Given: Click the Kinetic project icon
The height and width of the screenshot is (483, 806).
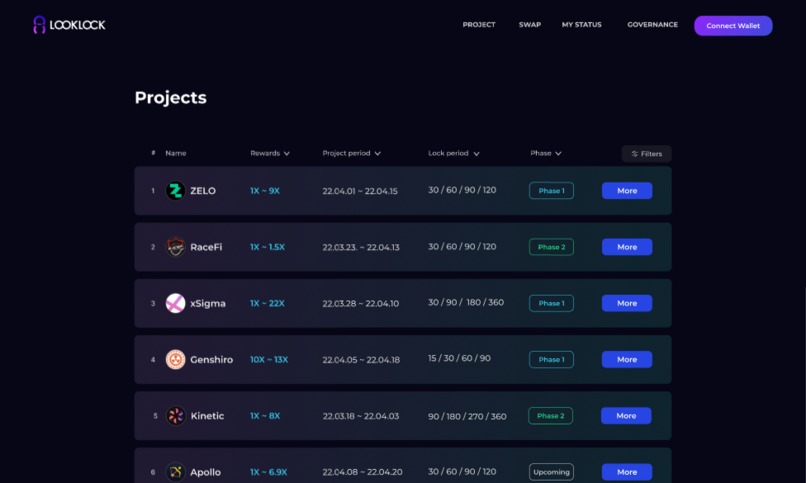Looking at the screenshot, I should (175, 416).
